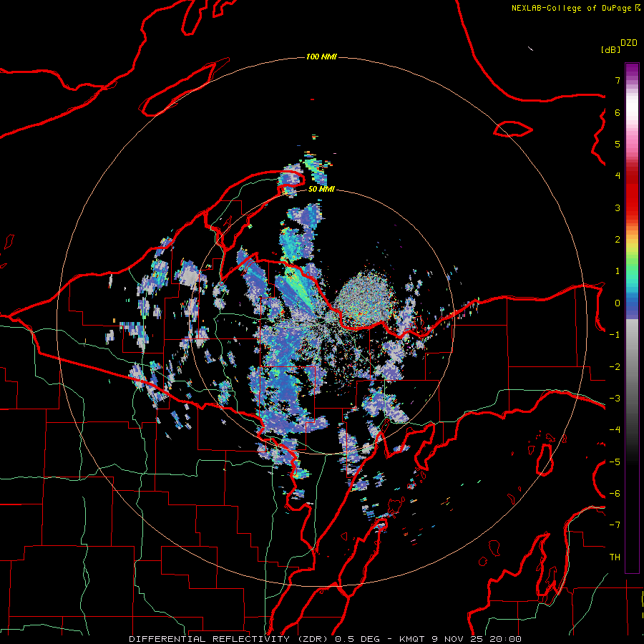Click the 7 value on the color scale

pyautogui.click(x=618, y=80)
